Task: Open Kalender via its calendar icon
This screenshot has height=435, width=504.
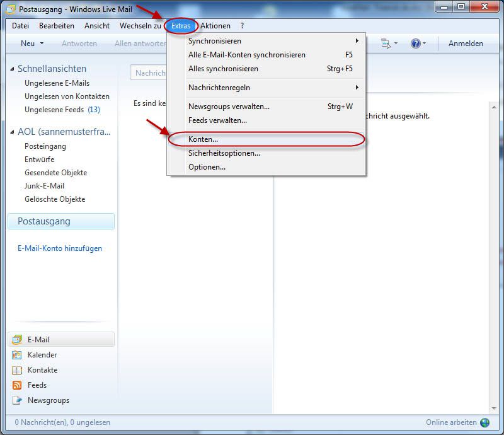Action: coord(17,355)
